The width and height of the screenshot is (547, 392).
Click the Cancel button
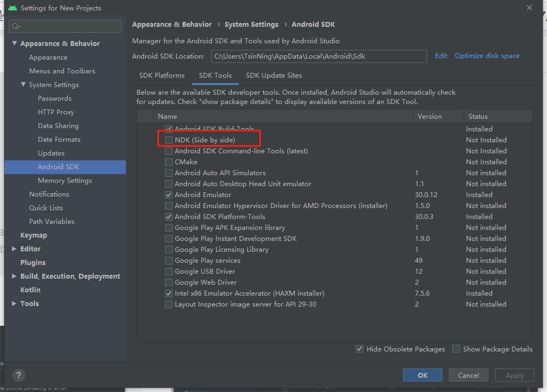[x=469, y=375]
